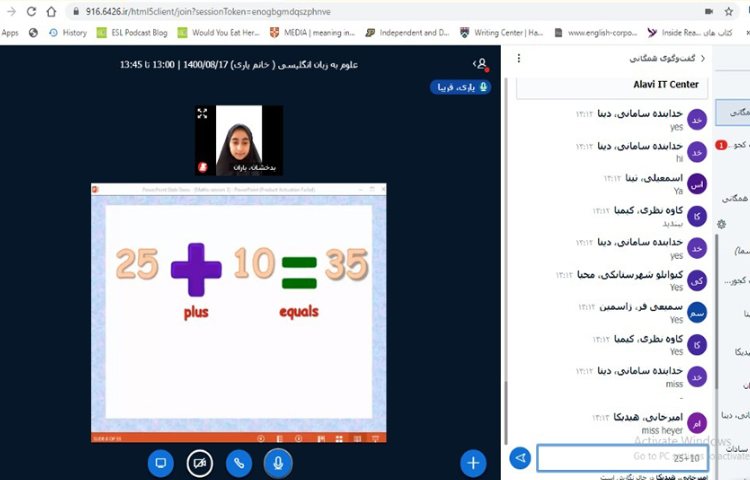750x480 pixels.
Task: Click the share screen button
Action: tap(161, 463)
